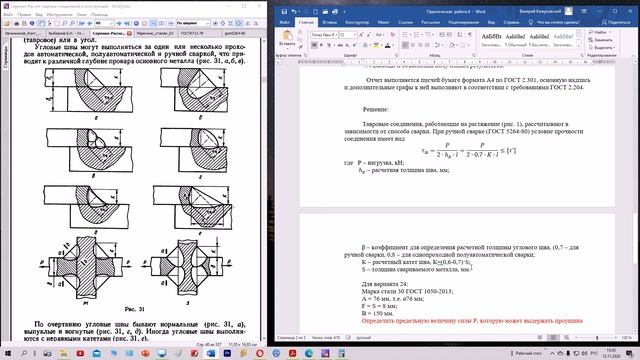Open the Выделить (Select) dropdown in Word
640x360 pixels.
[601, 48]
